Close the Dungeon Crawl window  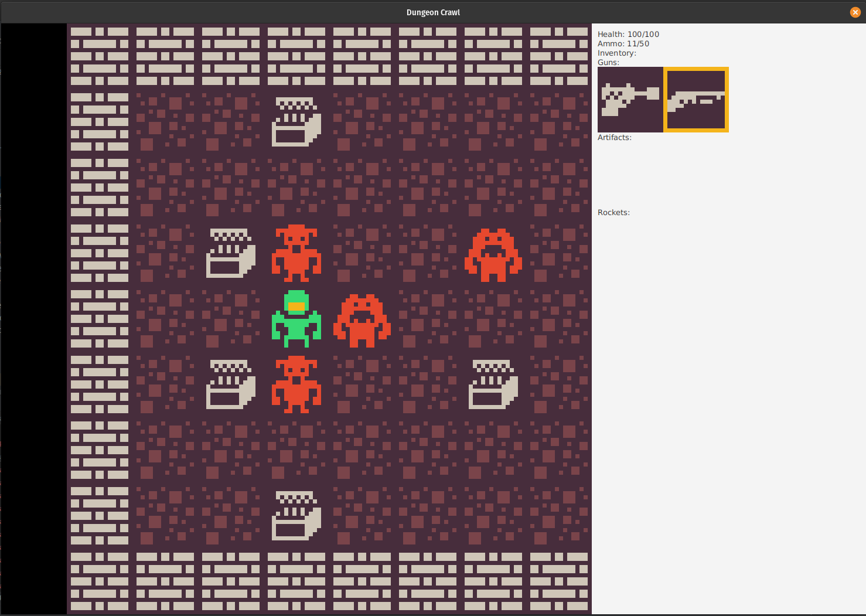click(855, 12)
